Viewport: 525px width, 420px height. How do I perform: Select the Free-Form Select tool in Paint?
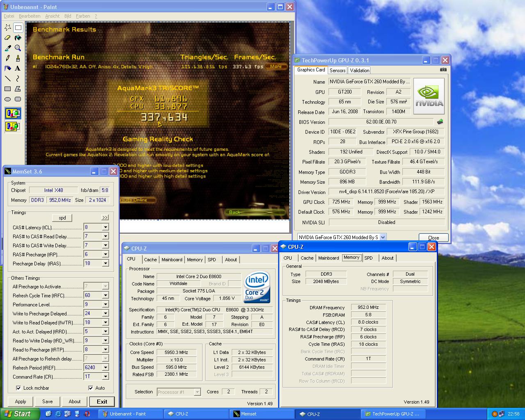[8, 28]
